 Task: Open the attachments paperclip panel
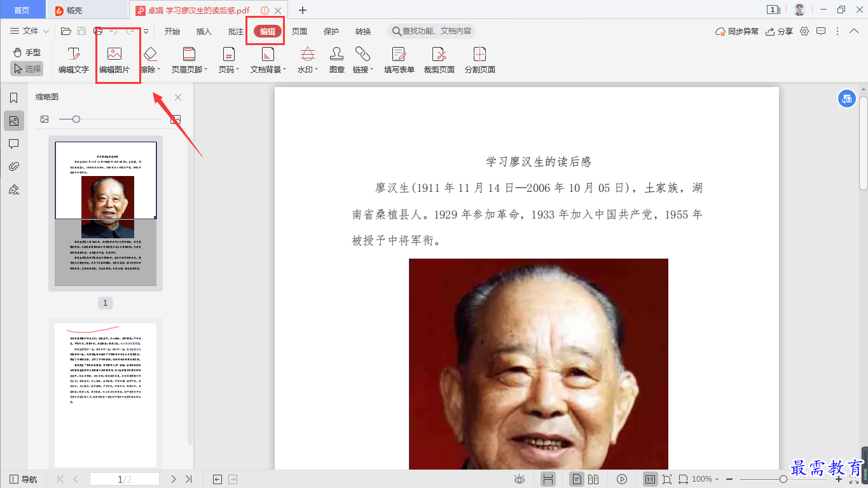[13, 167]
